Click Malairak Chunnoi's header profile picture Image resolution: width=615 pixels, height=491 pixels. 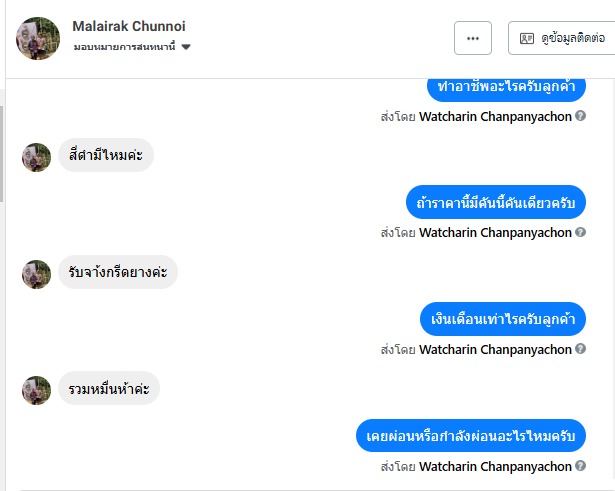(x=38, y=38)
